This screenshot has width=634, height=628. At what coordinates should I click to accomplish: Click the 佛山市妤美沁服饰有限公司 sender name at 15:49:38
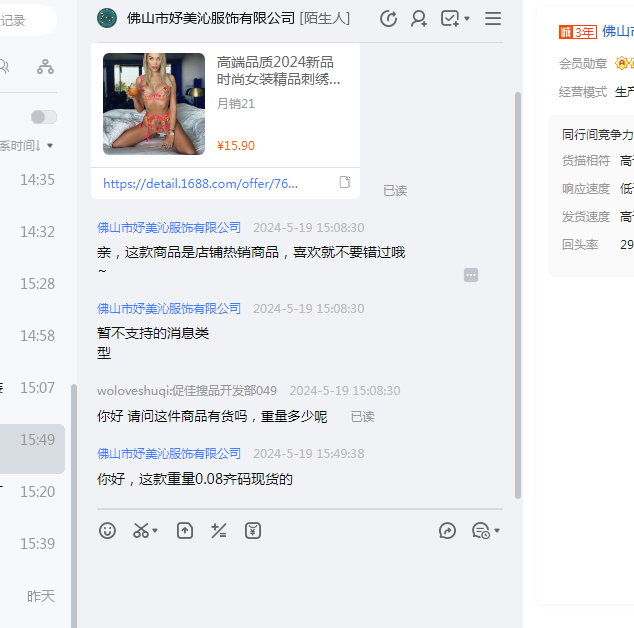pos(169,453)
